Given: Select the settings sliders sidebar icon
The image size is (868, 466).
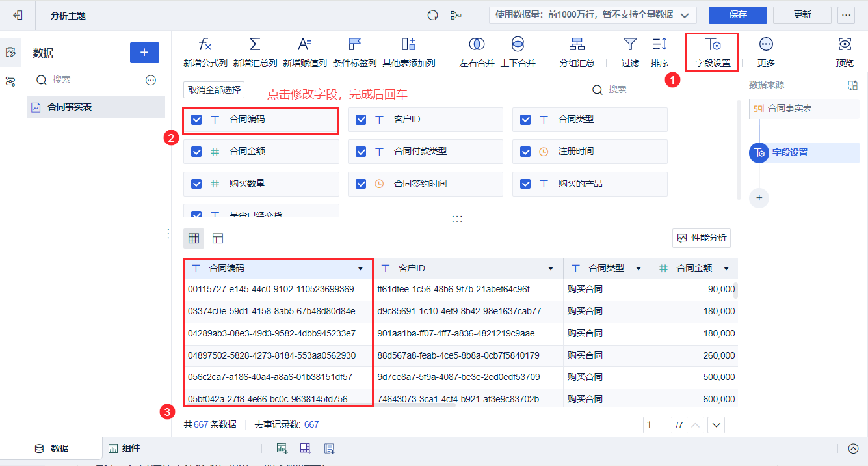Looking at the screenshot, I should (x=10, y=81).
